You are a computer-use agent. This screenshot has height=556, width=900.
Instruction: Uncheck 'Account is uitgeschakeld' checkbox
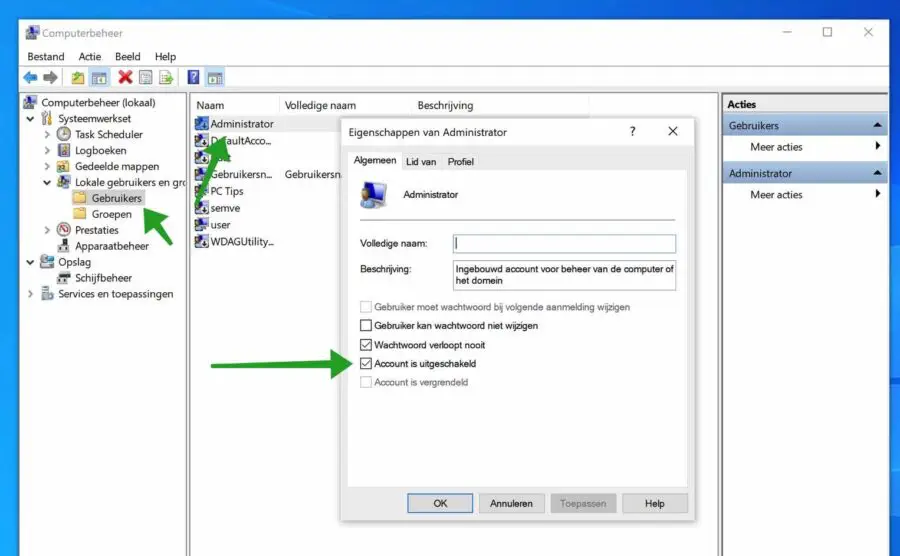pos(366,363)
